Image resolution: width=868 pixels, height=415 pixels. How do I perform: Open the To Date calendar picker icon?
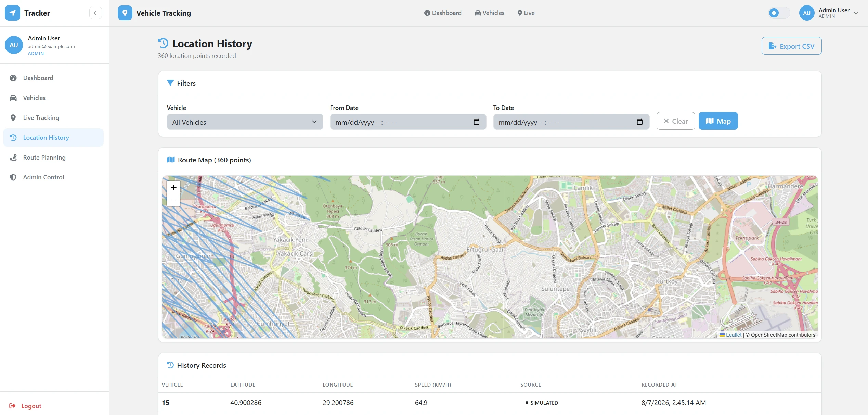pos(639,122)
